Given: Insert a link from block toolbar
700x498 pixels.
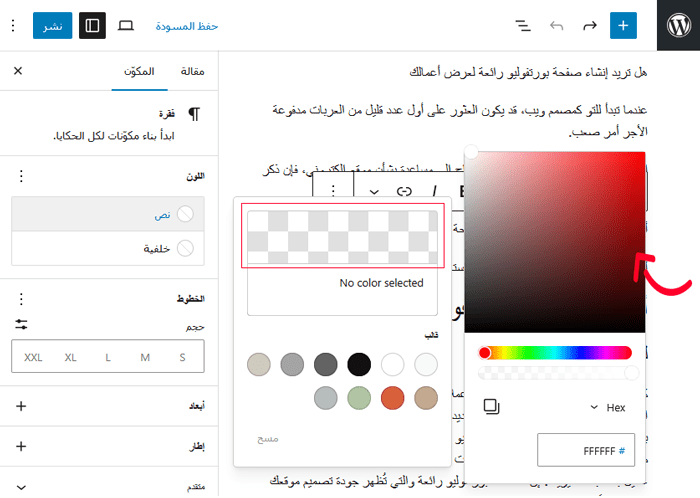Looking at the screenshot, I should pos(404,191).
